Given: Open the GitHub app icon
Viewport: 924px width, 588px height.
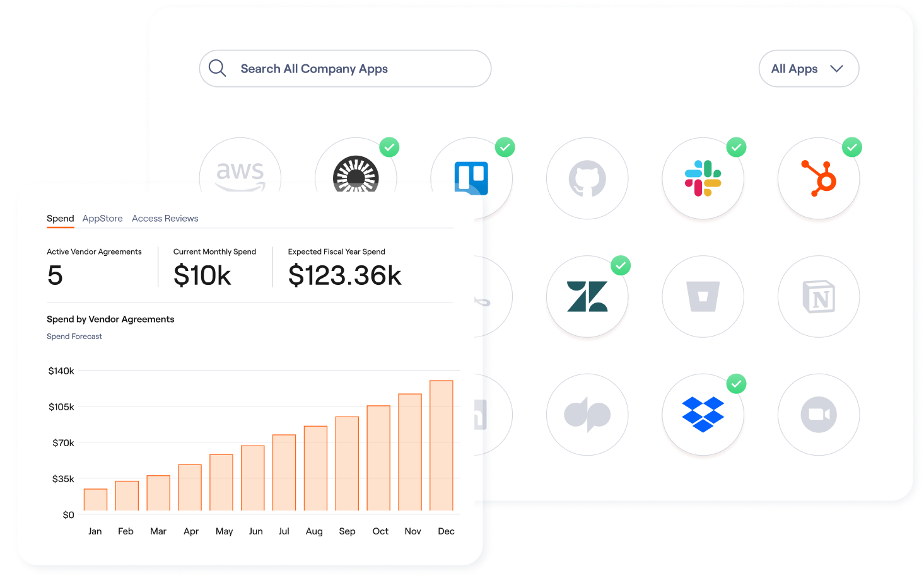Looking at the screenshot, I should 587,178.
